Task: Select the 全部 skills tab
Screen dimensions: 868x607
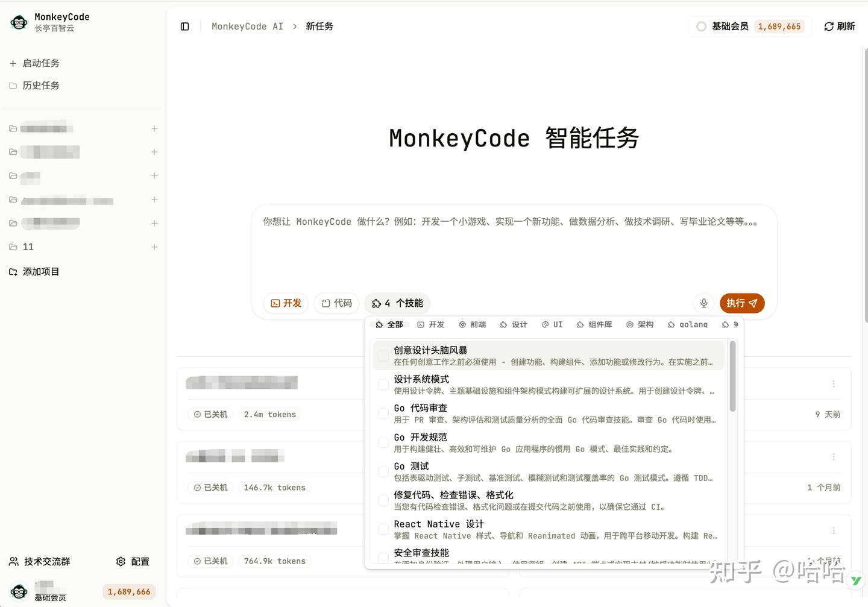Action: pyautogui.click(x=389, y=324)
